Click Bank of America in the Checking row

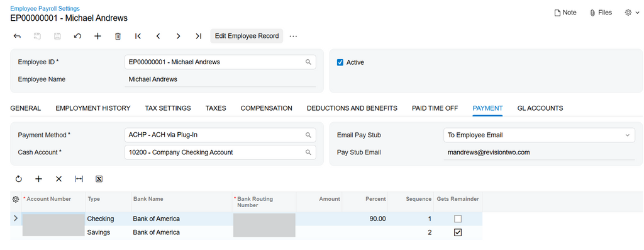[x=182, y=219]
